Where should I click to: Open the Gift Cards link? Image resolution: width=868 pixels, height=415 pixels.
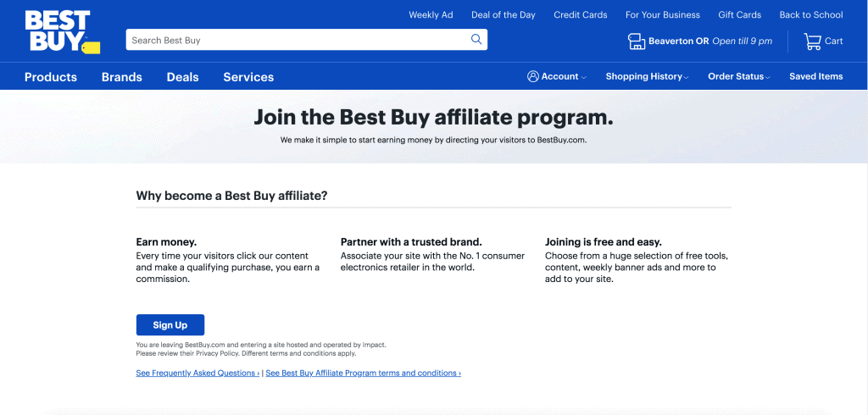click(739, 15)
